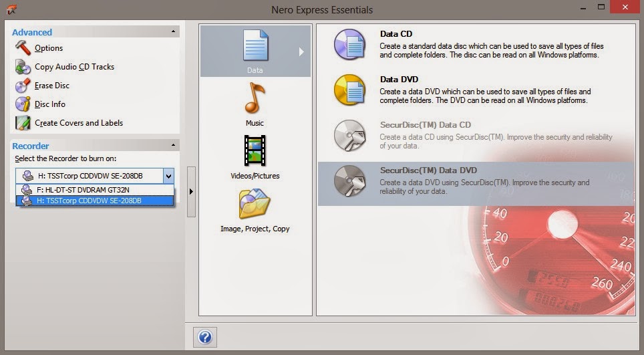This screenshot has height=355, width=644.
Task: Click the side panel collapse arrow handle
Action: [x=191, y=191]
